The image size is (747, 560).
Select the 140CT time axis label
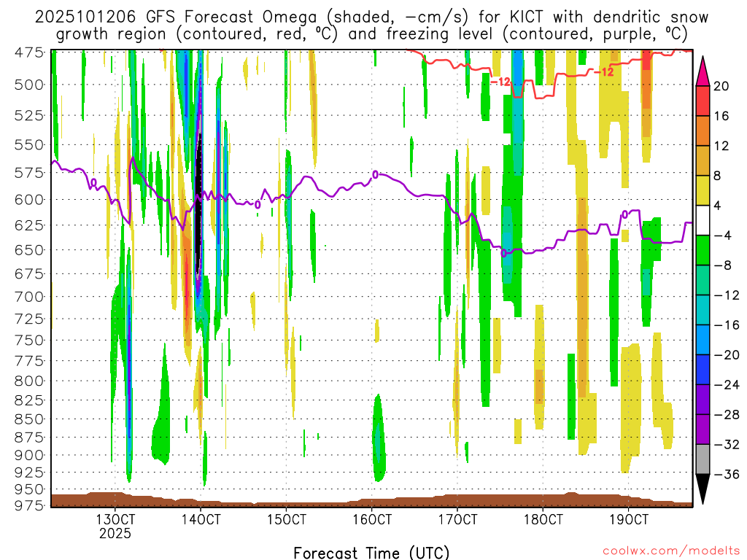(x=201, y=518)
